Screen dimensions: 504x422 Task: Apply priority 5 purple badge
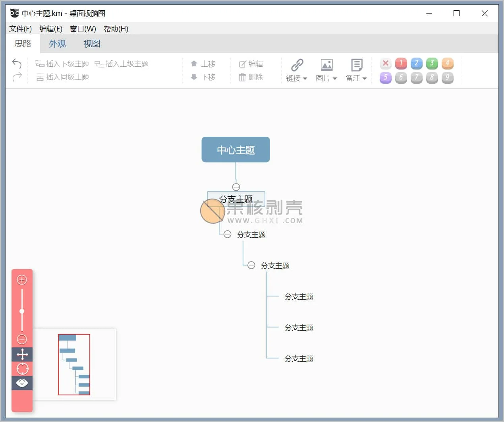coord(385,77)
